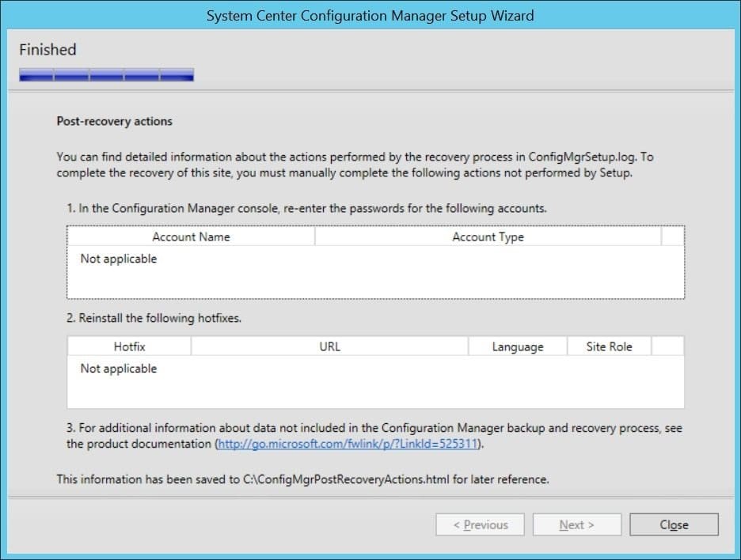Click the disabled Next button
741x560 pixels.
coord(576,524)
